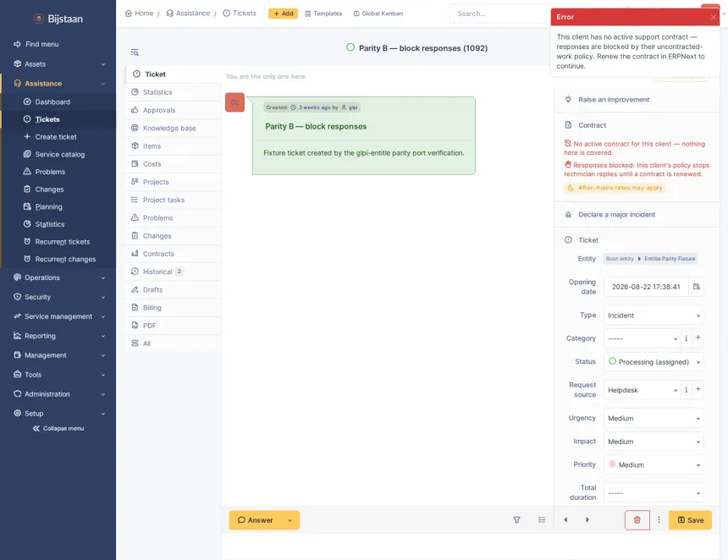728x560 pixels.
Task: Expand the Answer button dropdown arrow
Action: tap(290, 520)
